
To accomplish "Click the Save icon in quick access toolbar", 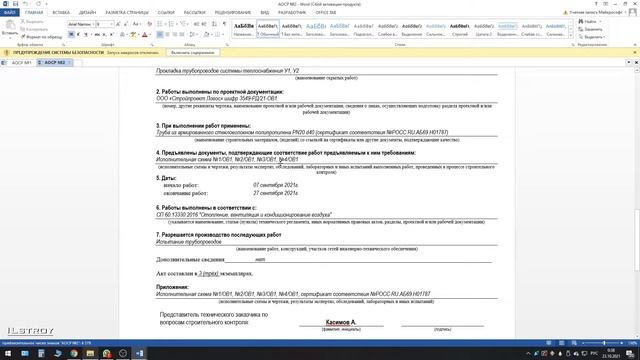I will [16, 4].
